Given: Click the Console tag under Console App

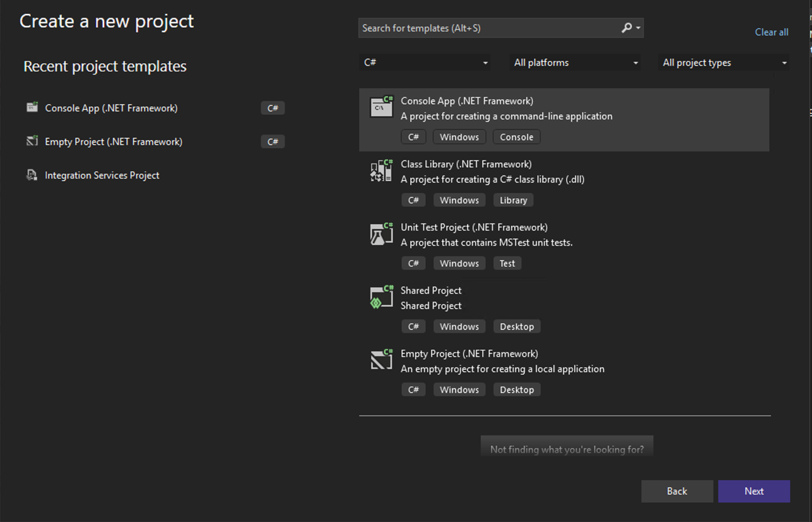Looking at the screenshot, I should coord(517,137).
